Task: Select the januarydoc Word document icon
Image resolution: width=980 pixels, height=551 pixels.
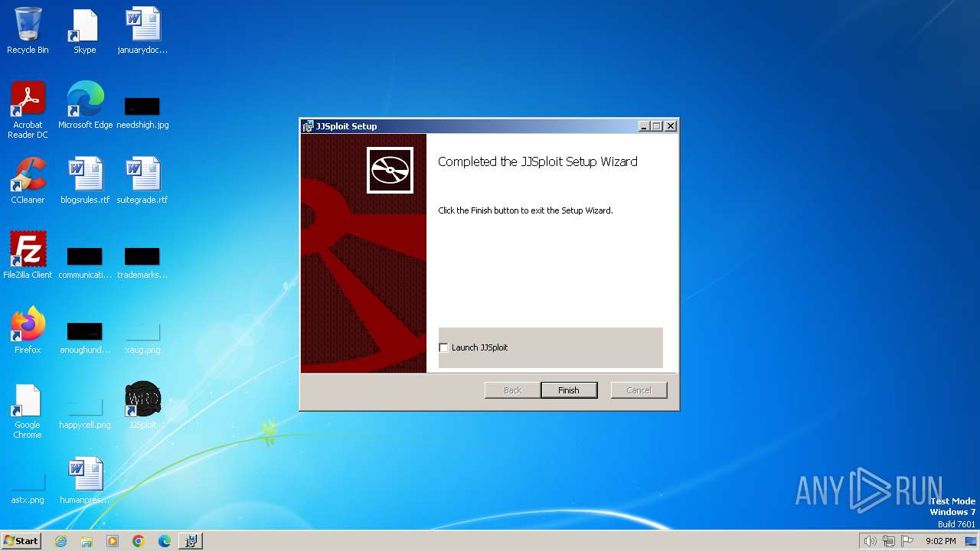Action: pyautogui.click(x=142, y=31)
